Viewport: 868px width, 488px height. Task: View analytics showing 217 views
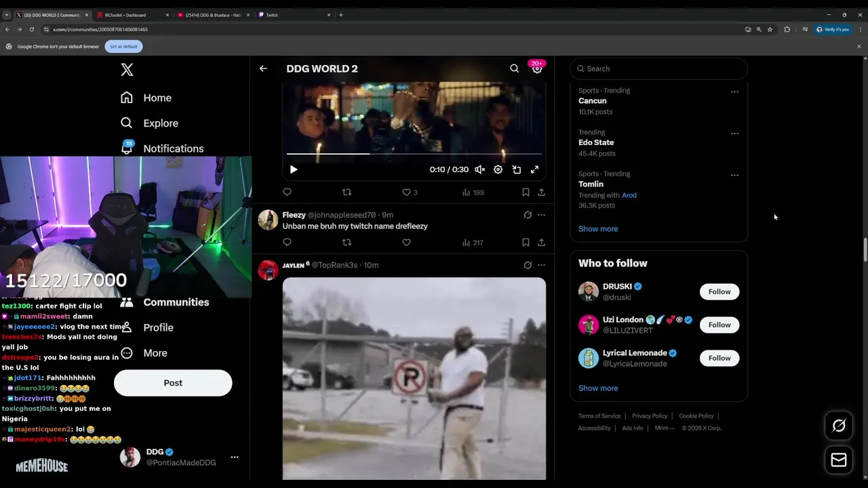coord(473,242)
